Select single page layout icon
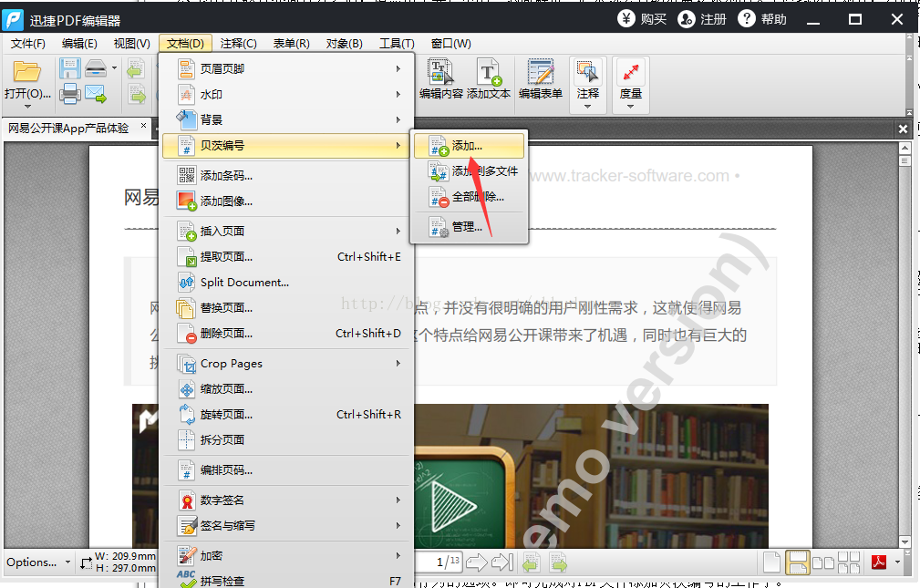Screen dimensions: 920x588 [771, 562]
